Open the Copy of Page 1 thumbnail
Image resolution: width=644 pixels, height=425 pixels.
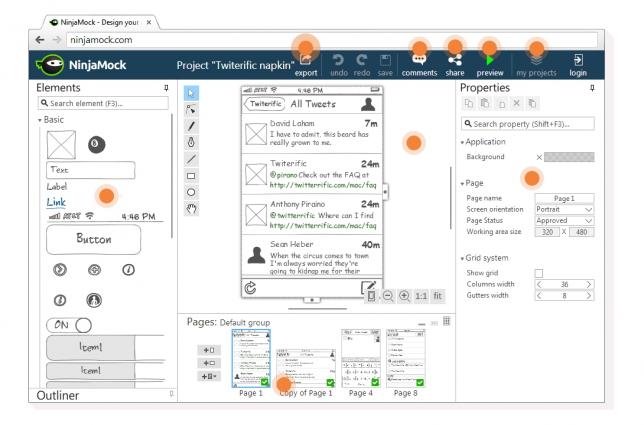point(306,368)
